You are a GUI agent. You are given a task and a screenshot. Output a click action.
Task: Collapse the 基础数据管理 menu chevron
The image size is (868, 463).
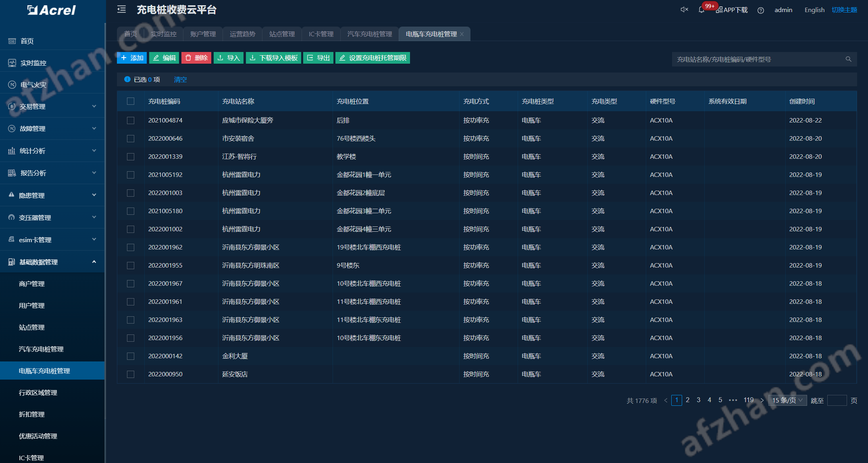(x=94, y=262)
